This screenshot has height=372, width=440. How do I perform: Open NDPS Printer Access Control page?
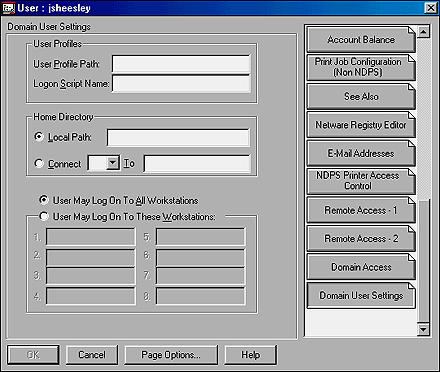(361, 181)
